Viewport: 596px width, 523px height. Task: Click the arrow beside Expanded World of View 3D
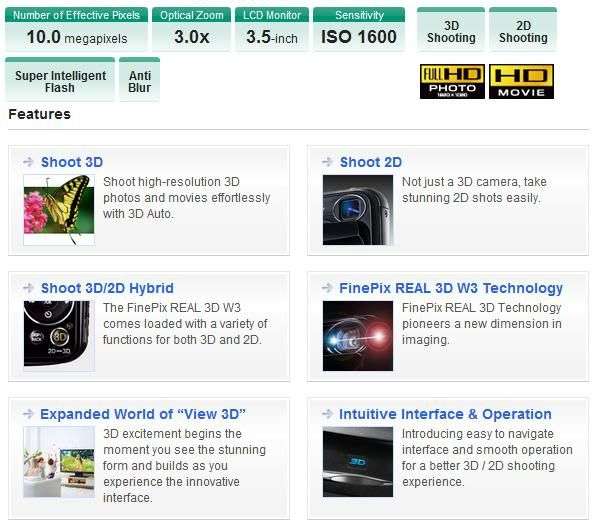pyautogui.click(x=29, y=414)
